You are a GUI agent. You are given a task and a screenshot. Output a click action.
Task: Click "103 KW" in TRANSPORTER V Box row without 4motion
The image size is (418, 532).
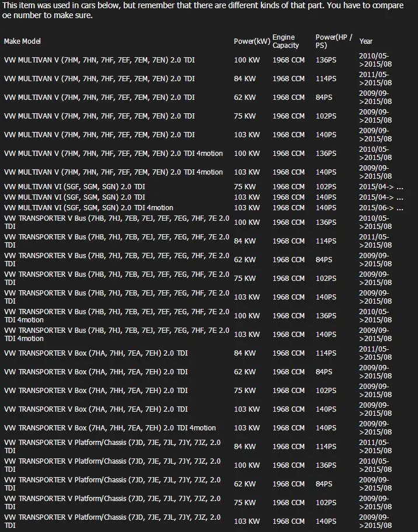pyautogui.click(x=247, y=409)
